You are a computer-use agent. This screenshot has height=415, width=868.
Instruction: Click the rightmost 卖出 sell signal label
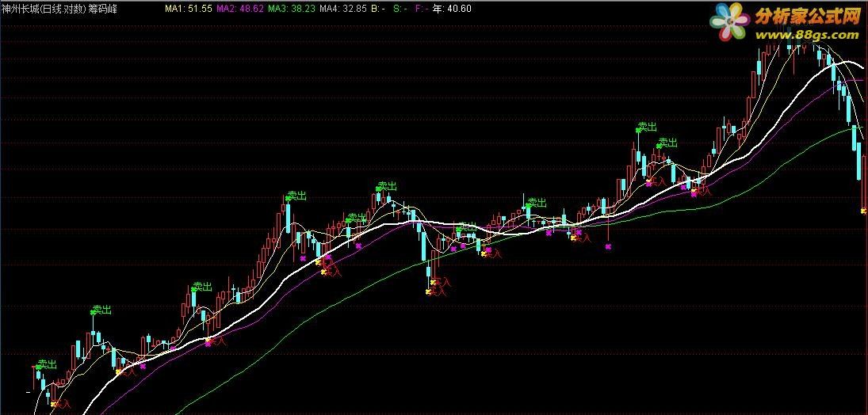click(668, 143)
